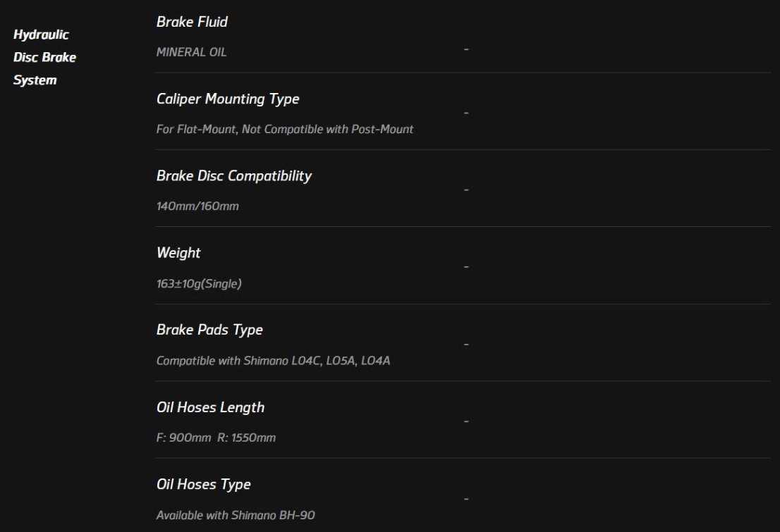The height and width of the screenshot is (532, 780).
Task: Click the dash beside Caliper Mounting Type
Action: [466, 113]
